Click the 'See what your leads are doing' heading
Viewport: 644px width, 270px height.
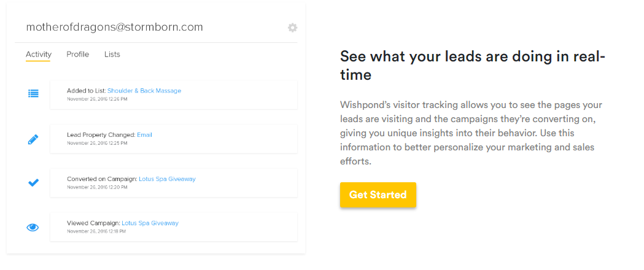[473, 66]
